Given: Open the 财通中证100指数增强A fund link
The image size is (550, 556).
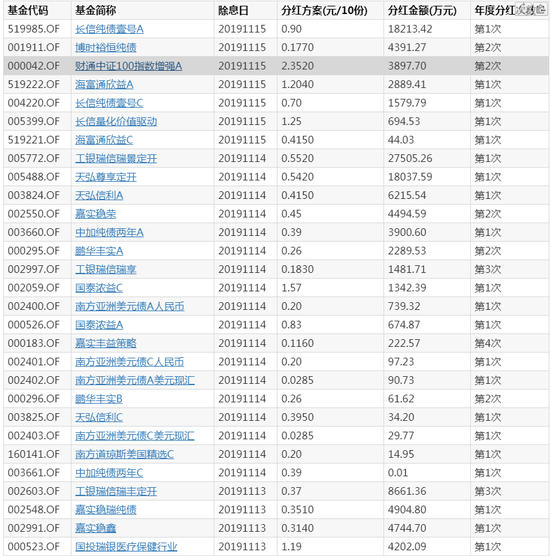Looking at the screenshot, I should click(x=128, y=66).
